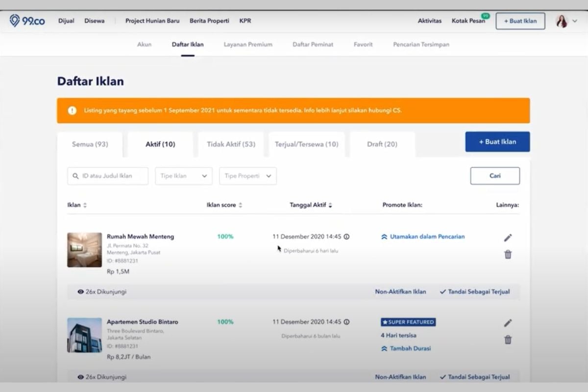Click Non-Aktifkan Iklan for Rumah Mewah Menteng

pyautogui.click(x=400, y=292)
